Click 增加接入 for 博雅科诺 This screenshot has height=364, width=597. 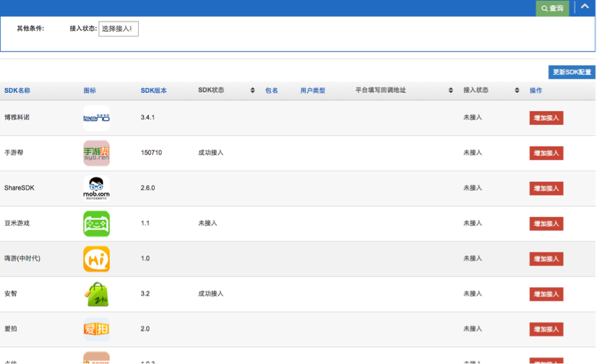[x=546, y=118]
